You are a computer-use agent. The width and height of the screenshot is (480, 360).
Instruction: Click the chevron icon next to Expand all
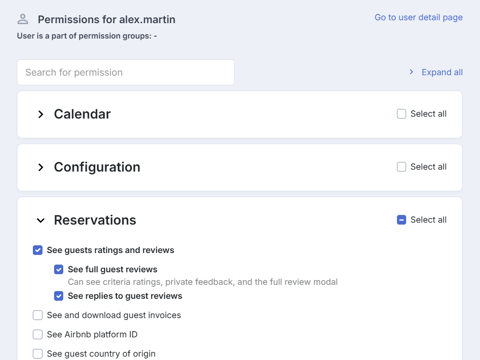[411, 72]
